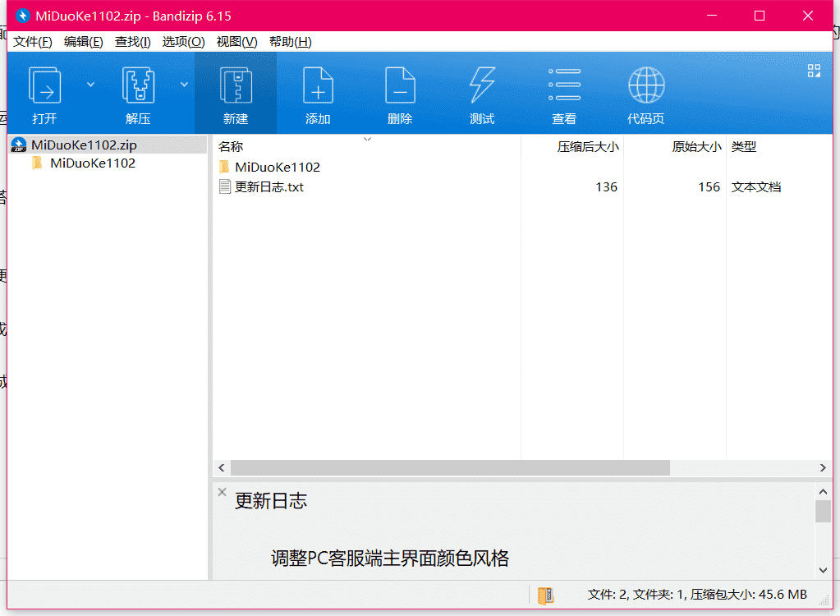Expand the Extract (解压) dropdown arrow
Viewport: 840px width, 616px height.
[x=184, y=85]
